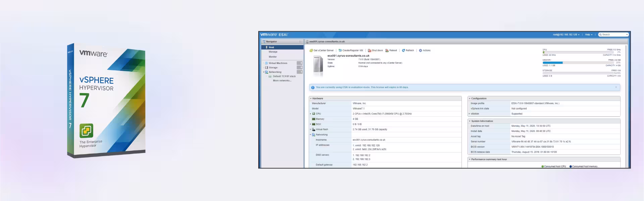Viewport: 644px width, 201px height.
Task: Click the blue Refresh arrow icon
Action: 404,51
